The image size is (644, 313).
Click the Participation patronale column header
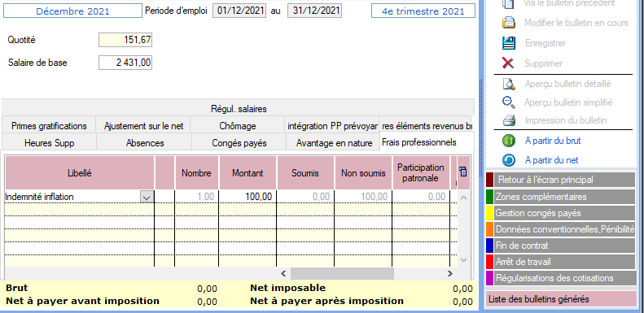pyautogui.click(x=422, y=172)
